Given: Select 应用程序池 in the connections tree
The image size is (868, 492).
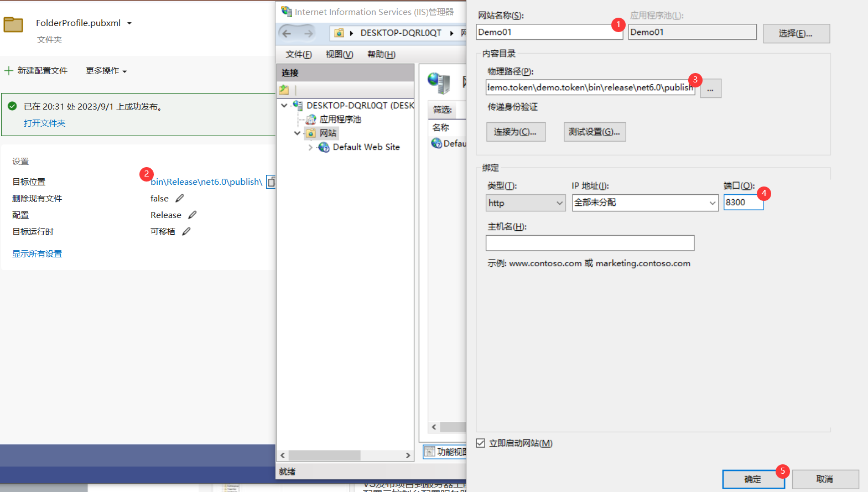Looking at the screenshot, I should (x=340, y=119).
